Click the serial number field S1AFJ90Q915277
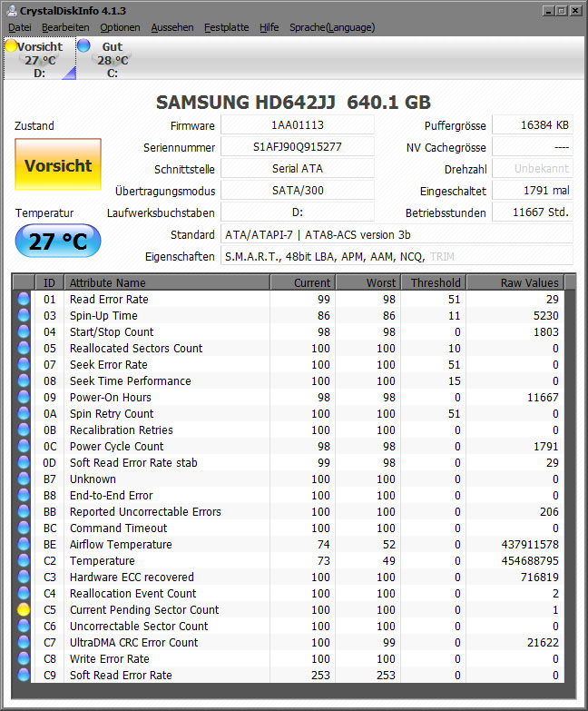 click(x=297, y=147)
